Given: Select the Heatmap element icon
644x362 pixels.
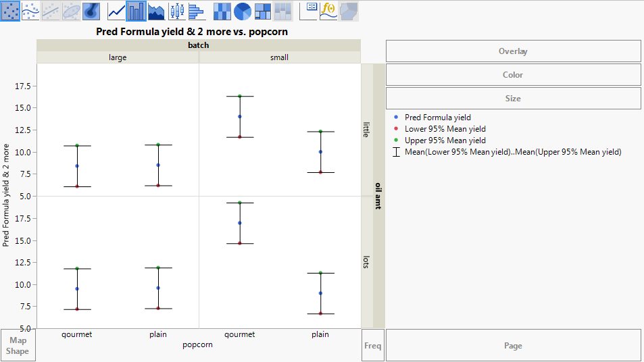Looking at the screenshot, I should click(x=222, y=11).
